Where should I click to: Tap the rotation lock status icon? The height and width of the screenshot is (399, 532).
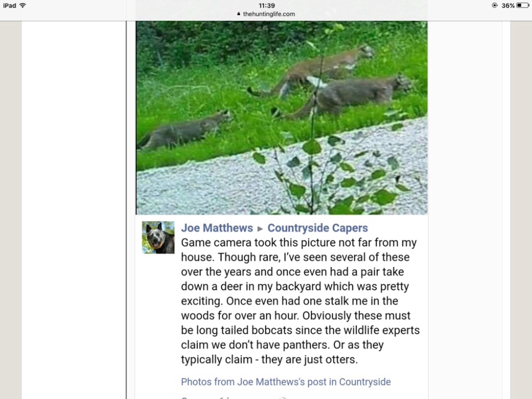[x=495, y=5]
